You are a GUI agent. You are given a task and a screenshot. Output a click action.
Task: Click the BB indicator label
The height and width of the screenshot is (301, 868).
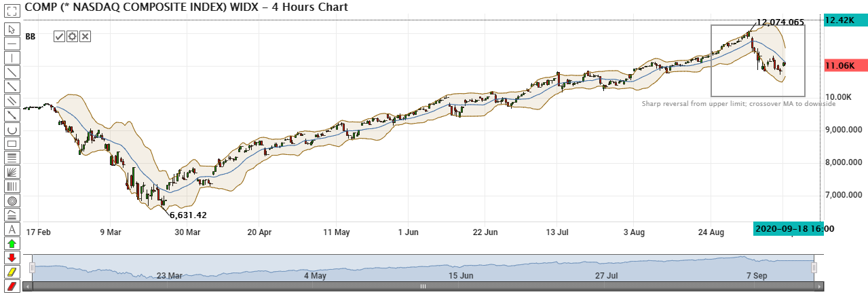click(31, 37)
